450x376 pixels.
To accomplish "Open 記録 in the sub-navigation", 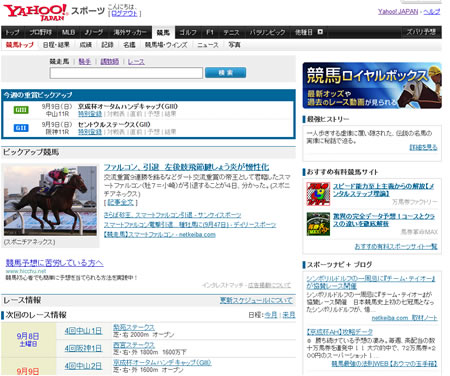I will 107,45.
